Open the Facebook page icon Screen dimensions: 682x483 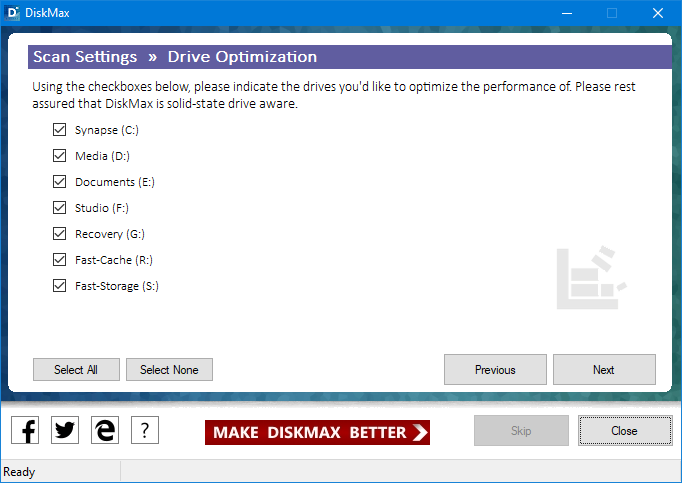coord(25,430)
